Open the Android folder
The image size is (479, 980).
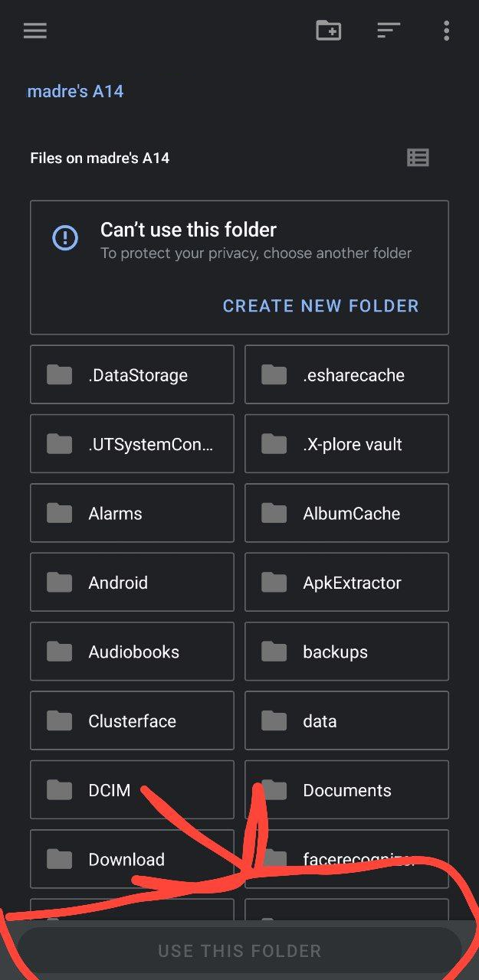[x=132, y=583]
